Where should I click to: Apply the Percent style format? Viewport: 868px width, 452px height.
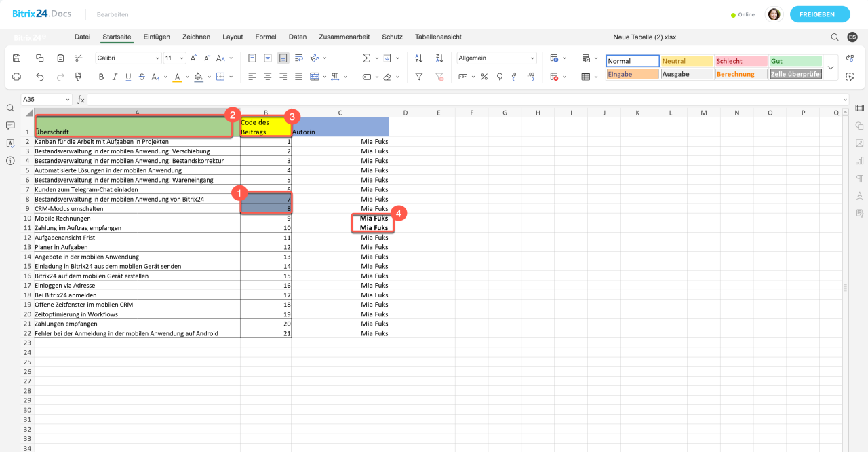tap(484, 77)
